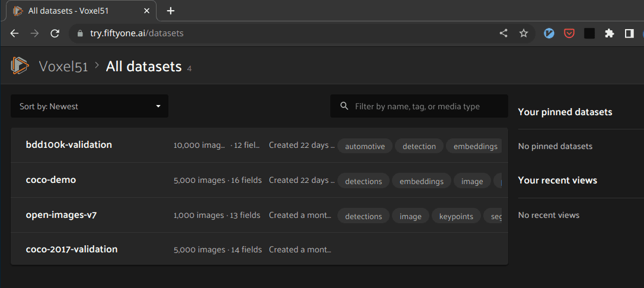Focus the Filter by name, tag, or media type field
The image size is (644, 288).
(x=419, y=106)
